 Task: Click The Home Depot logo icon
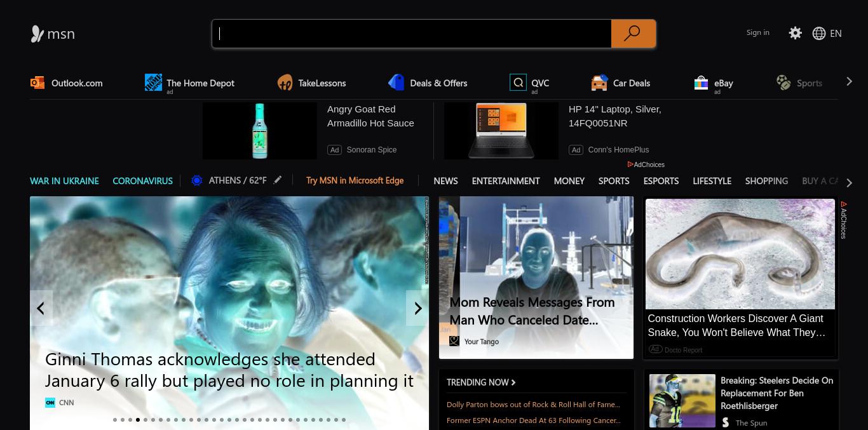pos(153,82)
